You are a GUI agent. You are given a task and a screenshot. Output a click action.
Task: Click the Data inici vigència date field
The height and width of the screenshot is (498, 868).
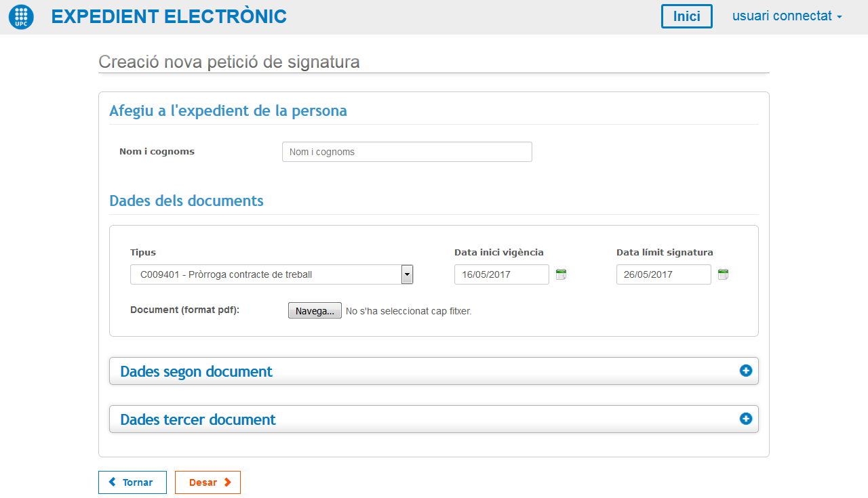[501, 274]
